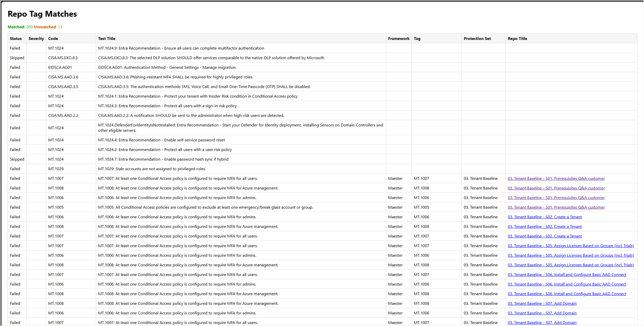Open link "03. Tenant Baseline - S01. Prerequisites Q&A customer"
Viewport: 644px width, 326px height.
point(556,178)
